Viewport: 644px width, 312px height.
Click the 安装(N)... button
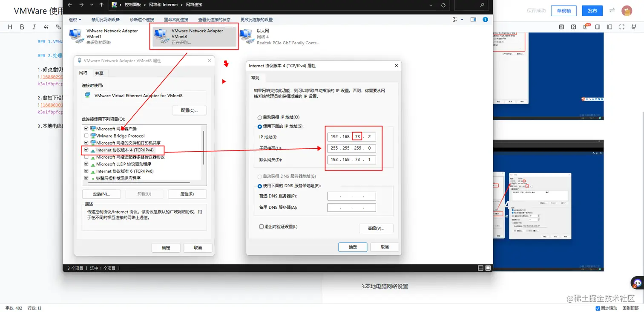(101, 194)
